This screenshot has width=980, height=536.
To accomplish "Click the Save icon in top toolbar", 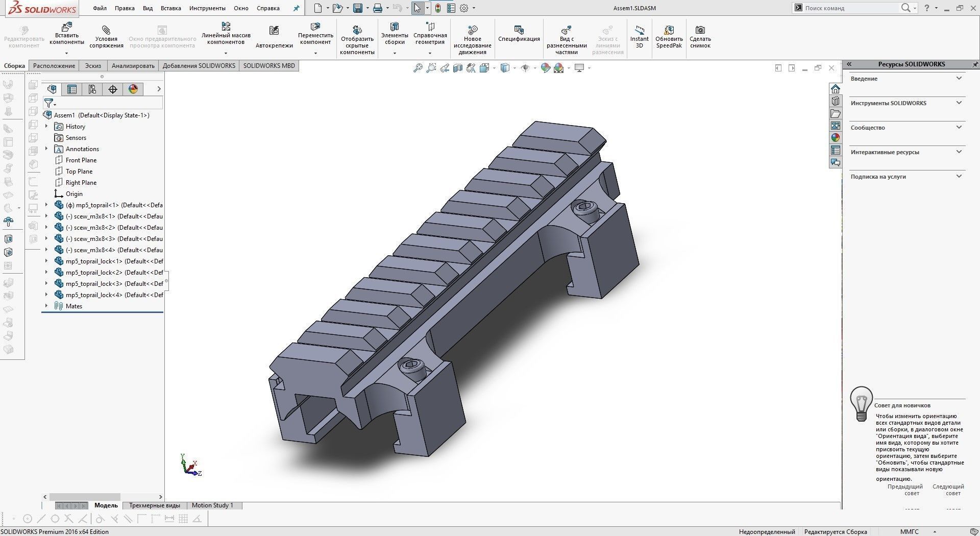I will click(358, 8).
